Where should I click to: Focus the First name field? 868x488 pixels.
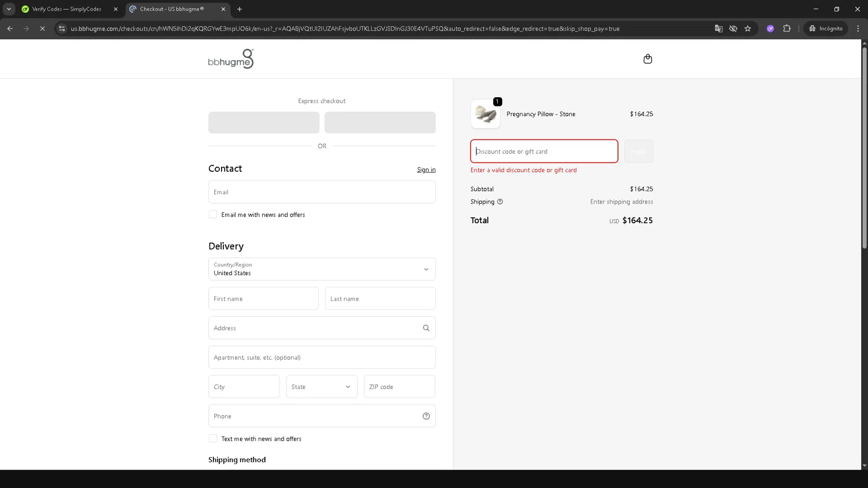[263, 298]
